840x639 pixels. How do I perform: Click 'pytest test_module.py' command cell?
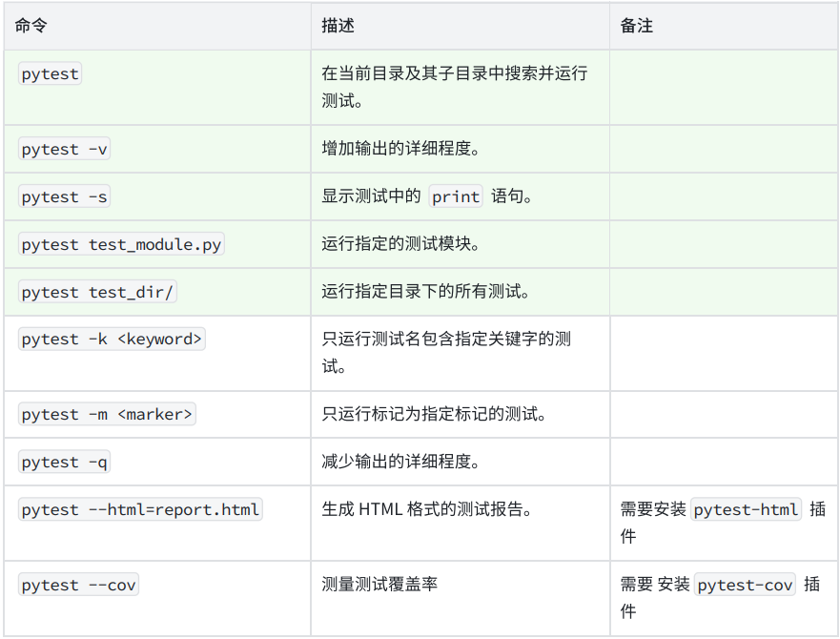(121, 244)
